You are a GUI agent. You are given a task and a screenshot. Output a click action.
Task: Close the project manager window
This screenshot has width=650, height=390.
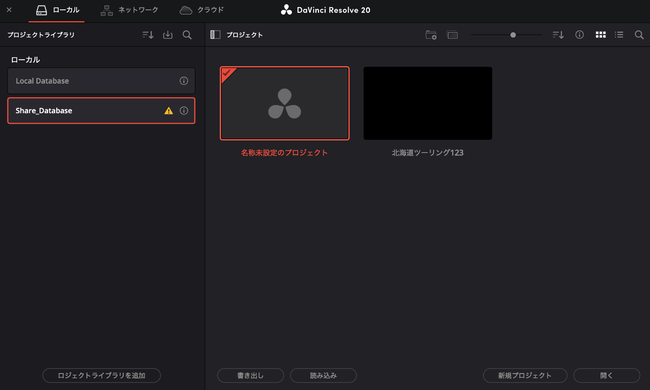[9, 10]
